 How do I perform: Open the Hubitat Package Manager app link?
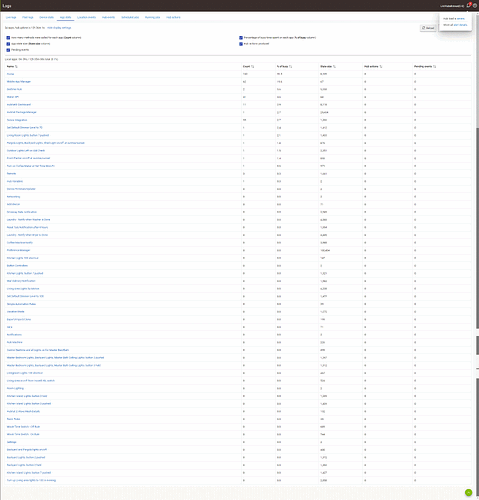(x=22, y=112)
